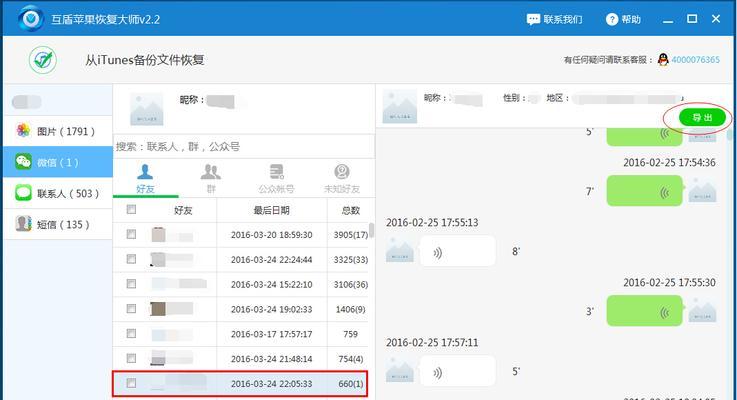
Task: Click the 总数 column header
Action: 350,210
